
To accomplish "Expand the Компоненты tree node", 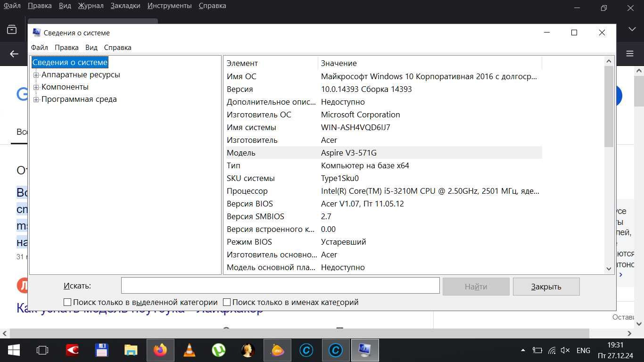I will [x=36, y=87].
